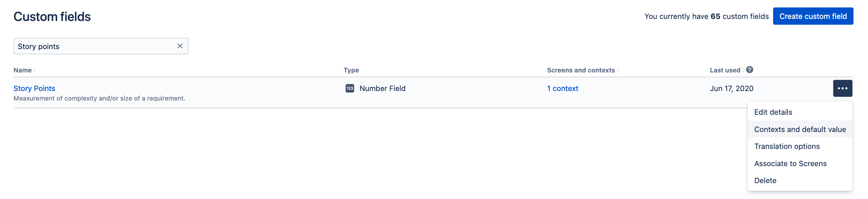Clear the search box using the X icon
Screen dimensions: 868x199
179,46
